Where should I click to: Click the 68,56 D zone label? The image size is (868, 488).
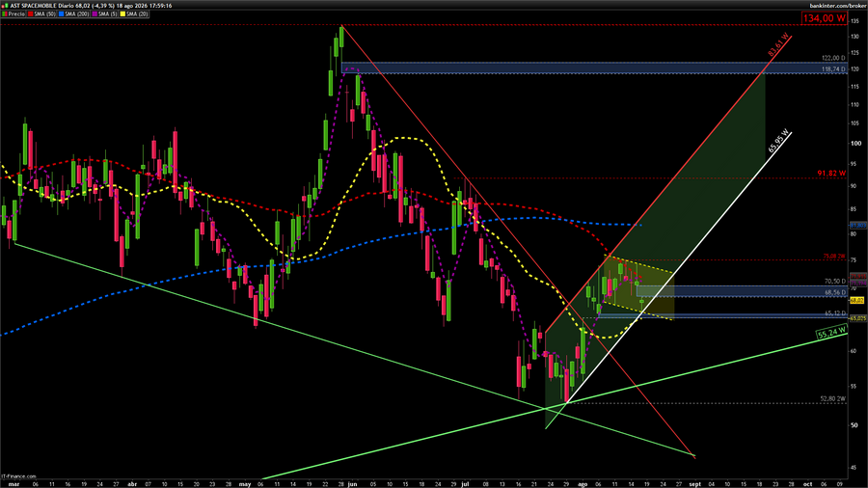pyautogui.click(x=835, y=292)
